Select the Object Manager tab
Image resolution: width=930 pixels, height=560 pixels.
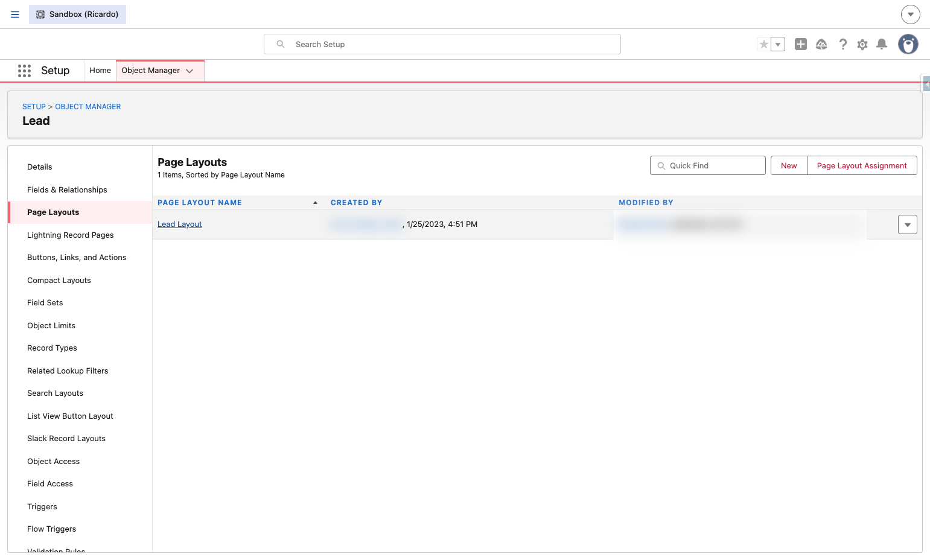coord(151,71)
